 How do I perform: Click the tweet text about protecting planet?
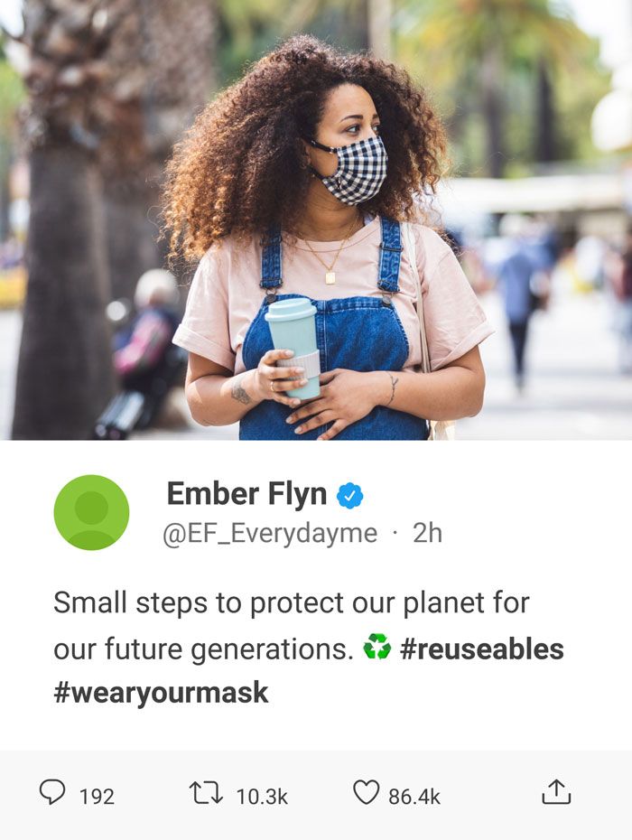click(x=309, y=647)
